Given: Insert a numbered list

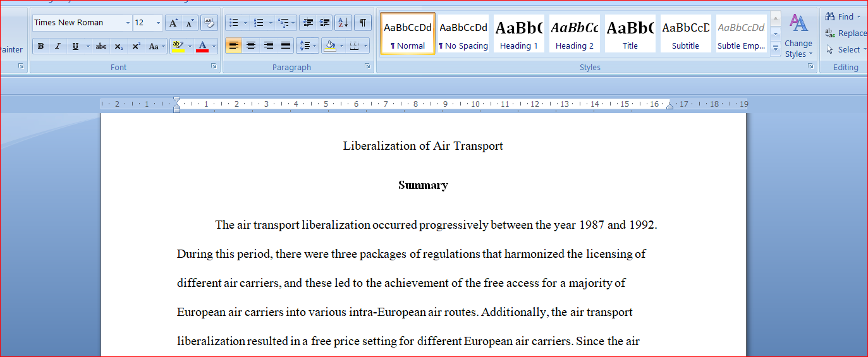Looking at the screenshot, I should 259,23.
